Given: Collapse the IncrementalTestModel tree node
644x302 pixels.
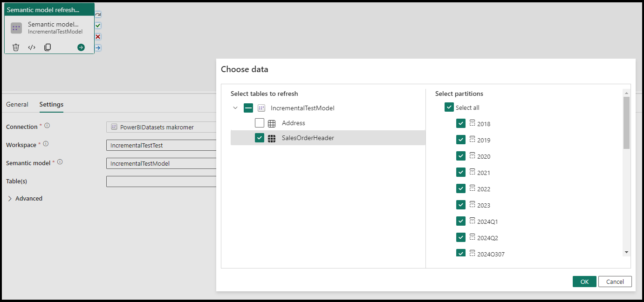Looking at the screenshot, I should (235, 107).
